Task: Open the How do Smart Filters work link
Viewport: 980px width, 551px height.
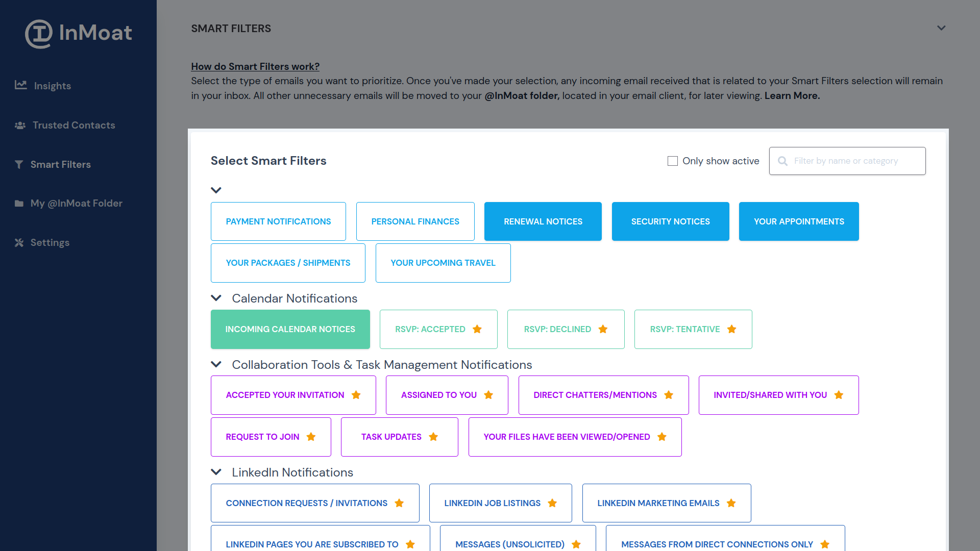Action: click(x=255, y=66)
